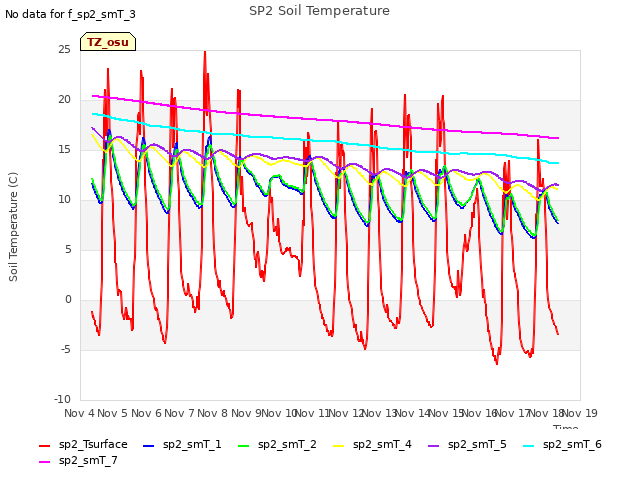Click the y-axis value 15
The height and width of the screenshot is (480, 640).
[64, 150]
